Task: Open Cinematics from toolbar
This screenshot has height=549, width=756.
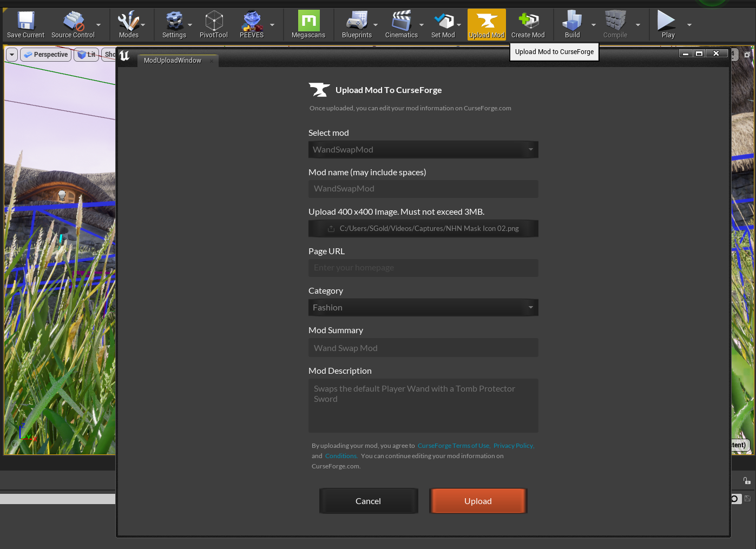Action: (x=401, y=25)
